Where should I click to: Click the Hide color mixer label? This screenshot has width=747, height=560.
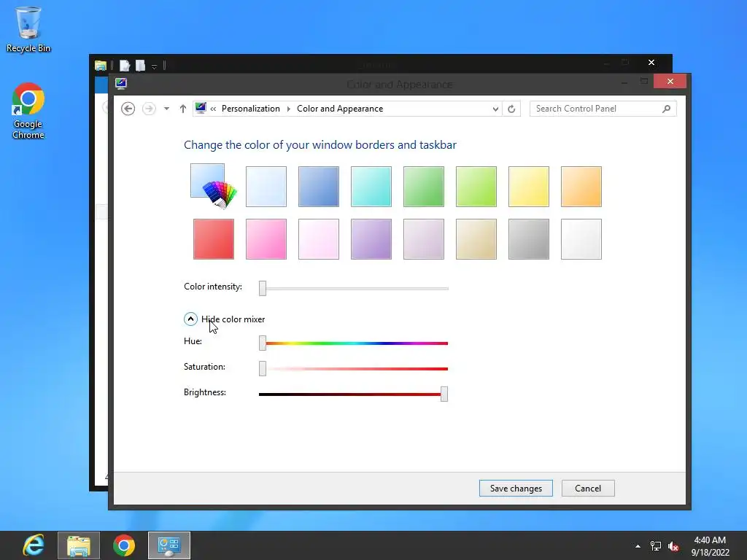coord(233,319)
